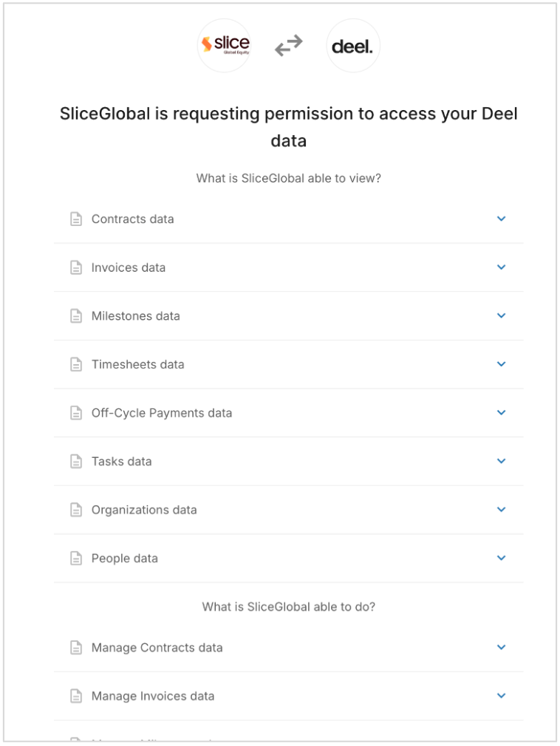Click the document icon beside Milestones data

pos(76,316)
